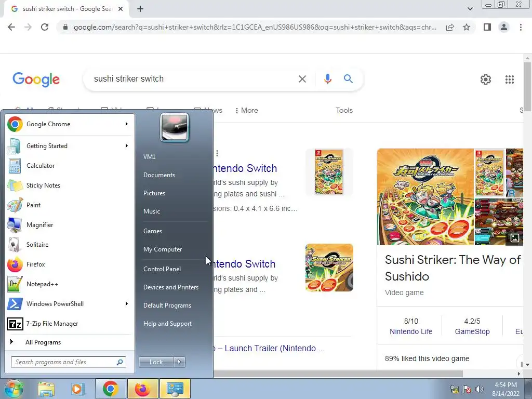Image resolution: width=532 pixels, height=399 pixels.
Task: Click Chrome address bar URL
Action: click(x=255, y=27)
